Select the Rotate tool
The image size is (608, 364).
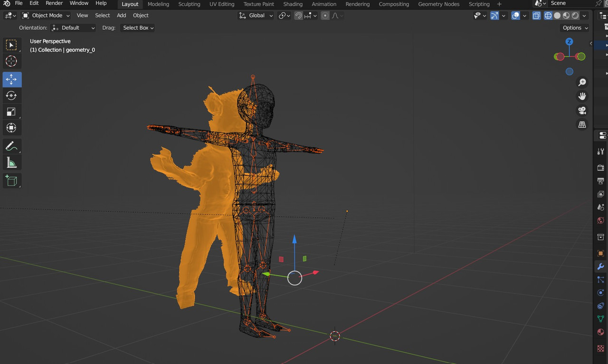(x=12, y=95)
